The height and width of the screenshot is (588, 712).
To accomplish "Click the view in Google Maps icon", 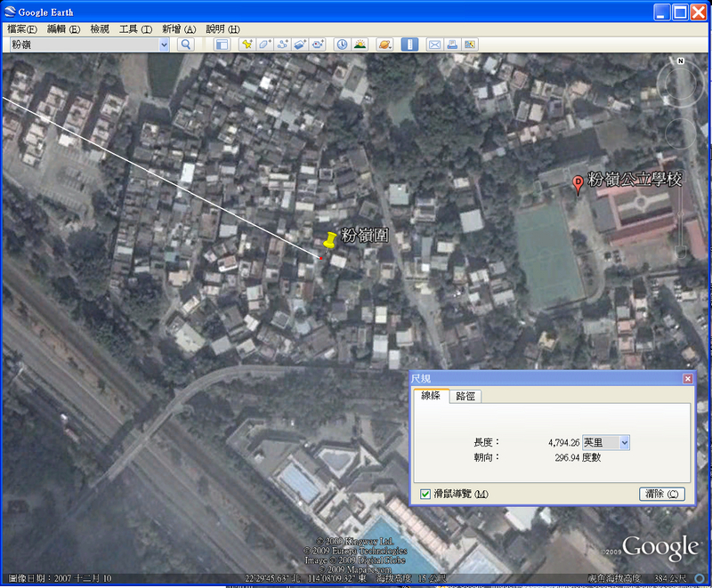I will click(470, 44).
